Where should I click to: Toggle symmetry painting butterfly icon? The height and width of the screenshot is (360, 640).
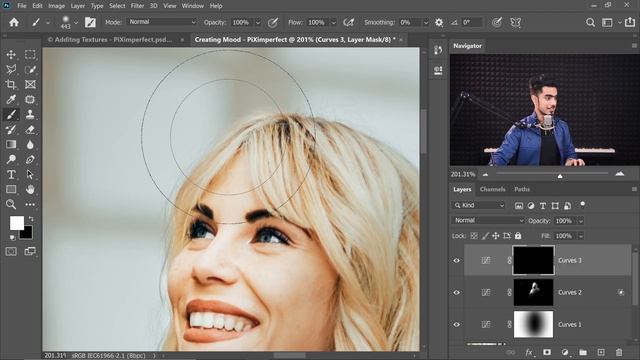pyautogui.click(x=516, y=22)
